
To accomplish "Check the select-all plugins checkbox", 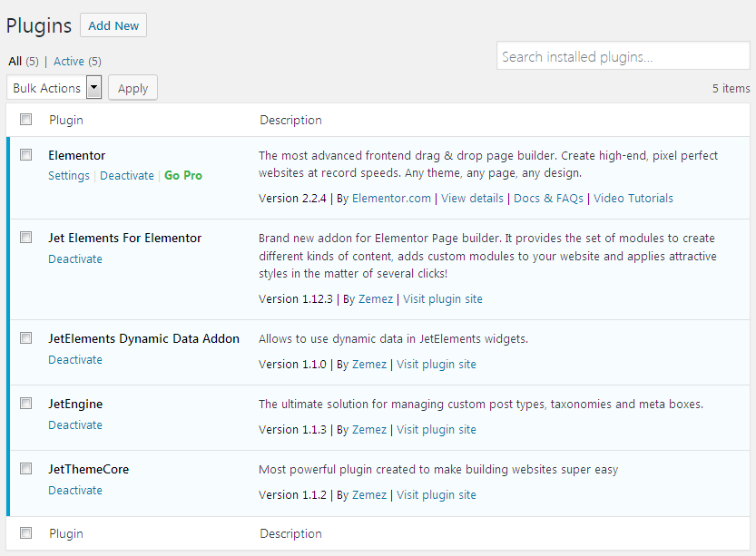I will pyautogui.click(x=25, y=119).
